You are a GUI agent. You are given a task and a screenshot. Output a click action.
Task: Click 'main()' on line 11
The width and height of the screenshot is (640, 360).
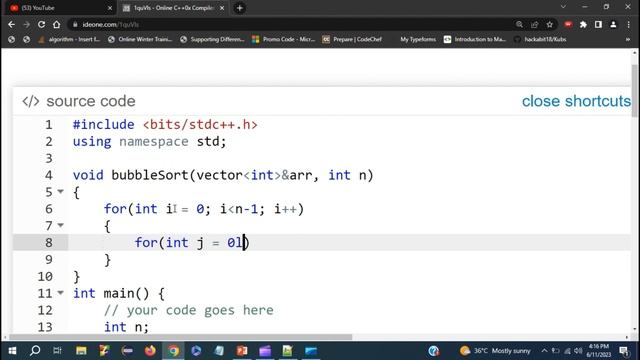(127, 293)
